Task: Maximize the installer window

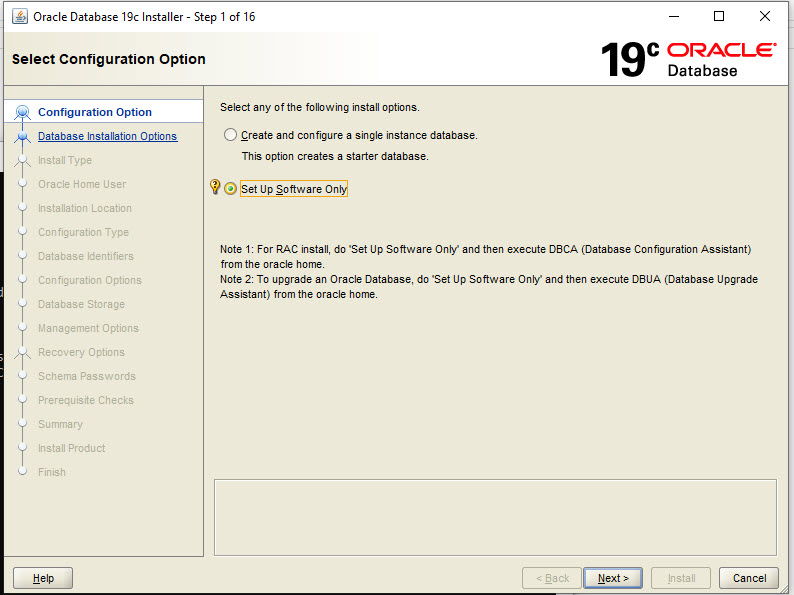Action: pos(719,17)
